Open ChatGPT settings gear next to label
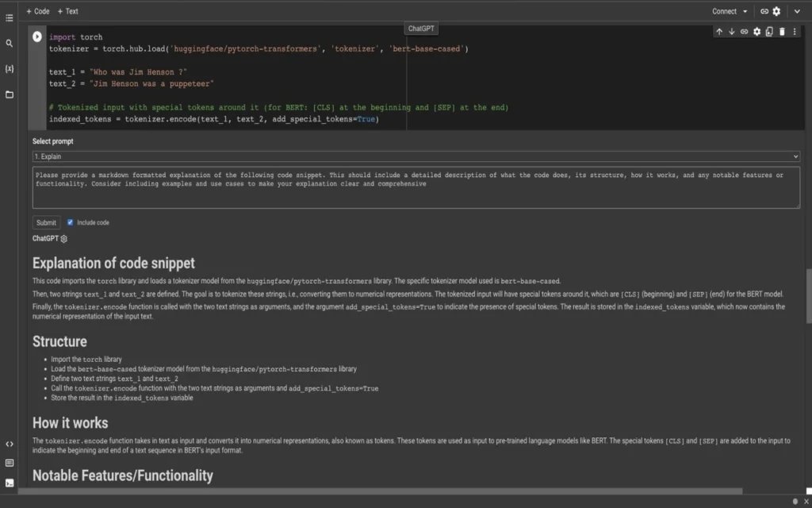 point(64,239)
